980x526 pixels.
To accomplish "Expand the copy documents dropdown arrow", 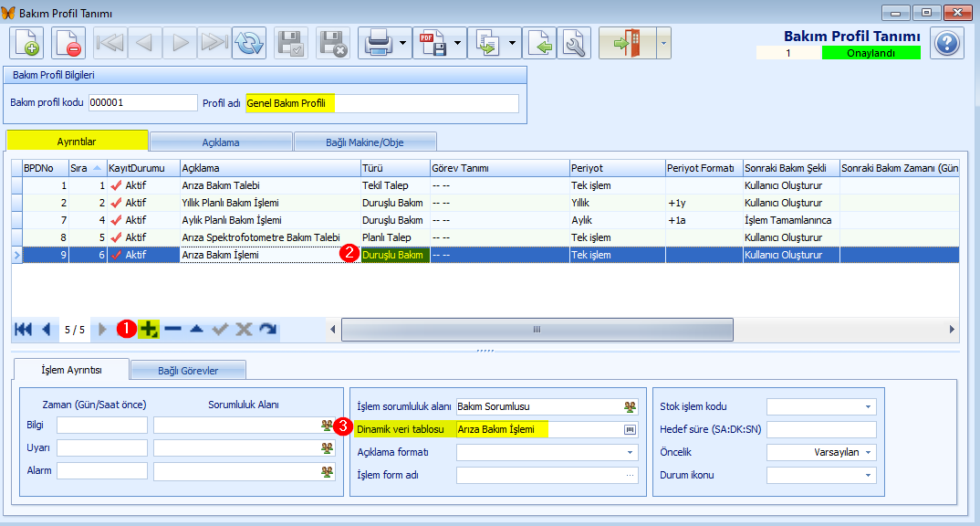I will pyautogui.click(x=513, y=43).
